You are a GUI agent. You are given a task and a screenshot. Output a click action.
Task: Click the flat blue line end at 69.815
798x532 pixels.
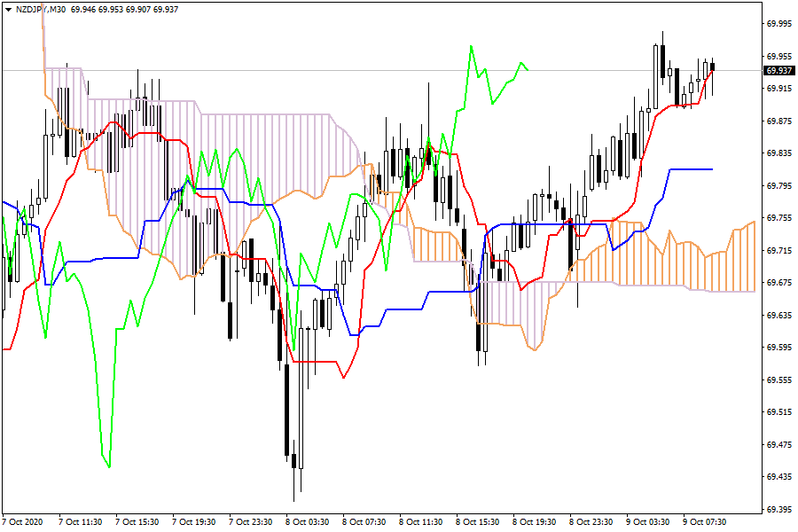[x=711, y=169]
